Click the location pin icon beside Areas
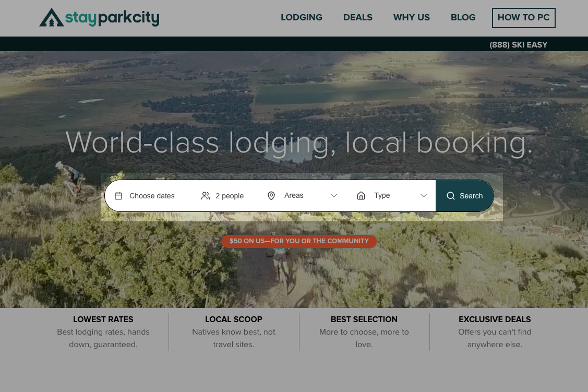 point(271,196)
